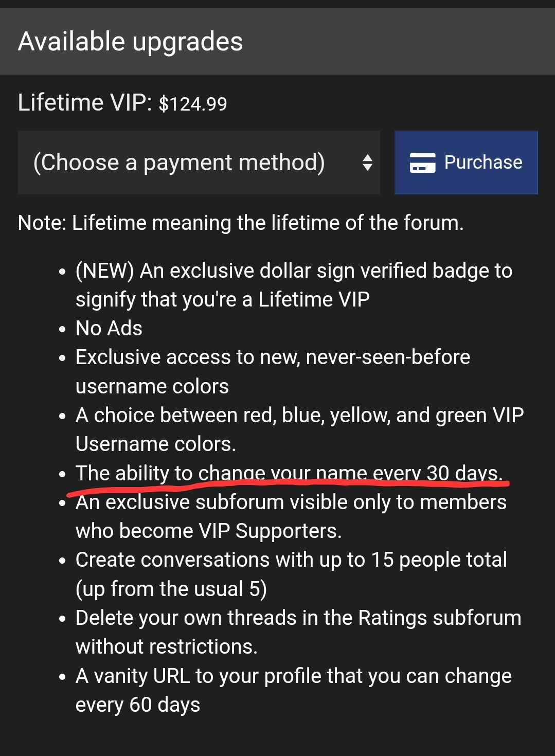This screenshot has width=555, height=756.
Task: Click the VIP username colors perk text
Action: 298,429
